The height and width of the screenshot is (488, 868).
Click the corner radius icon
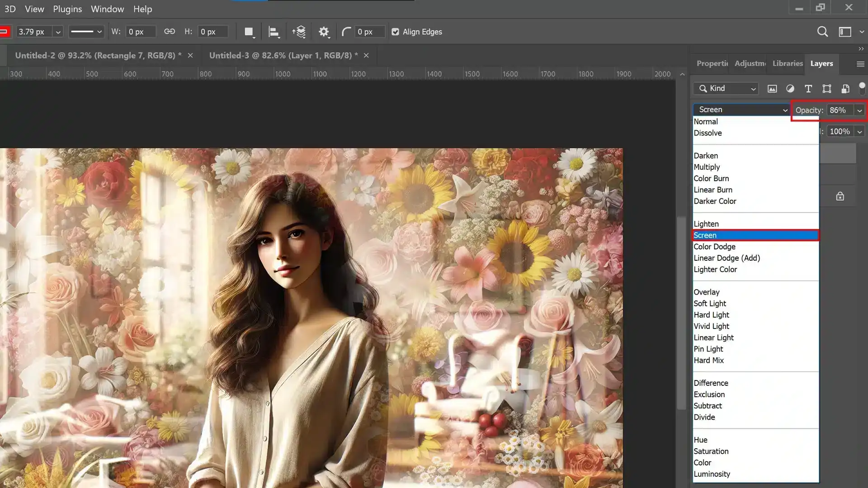[346, 32]
